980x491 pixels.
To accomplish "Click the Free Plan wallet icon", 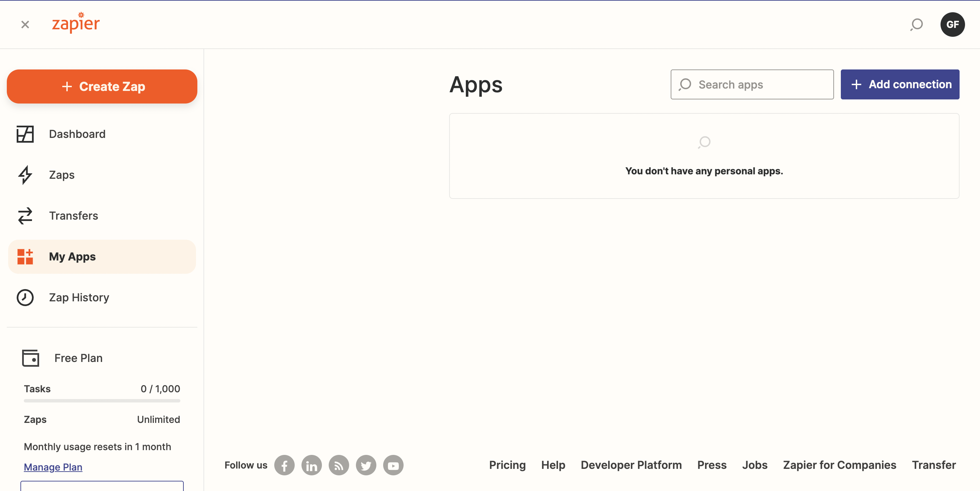I will [x=30, y=358].
